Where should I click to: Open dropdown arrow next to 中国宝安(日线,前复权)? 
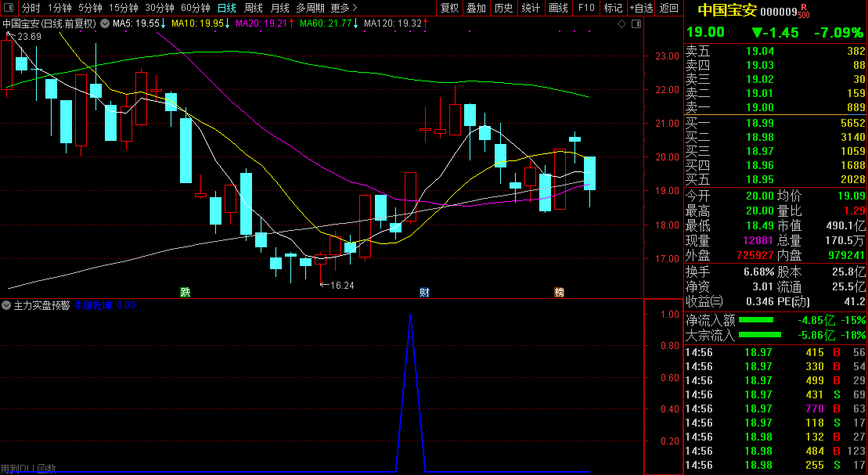point(103,23)
